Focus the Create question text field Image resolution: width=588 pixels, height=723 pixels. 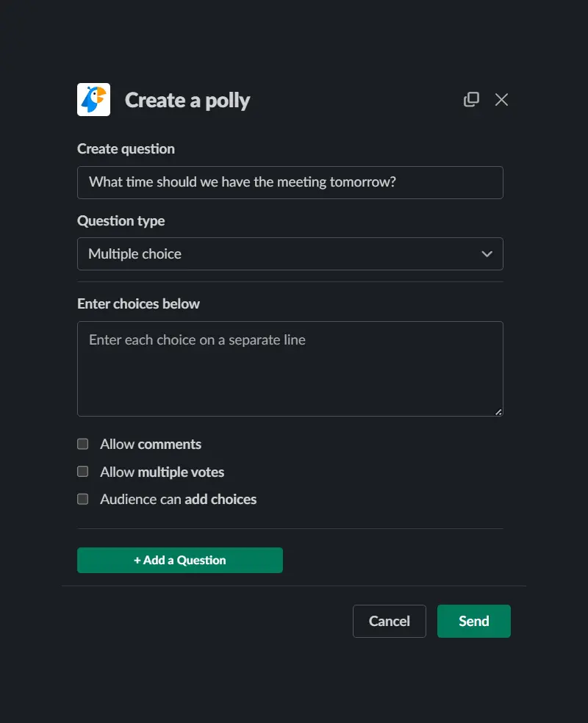[x=290, y=183]
